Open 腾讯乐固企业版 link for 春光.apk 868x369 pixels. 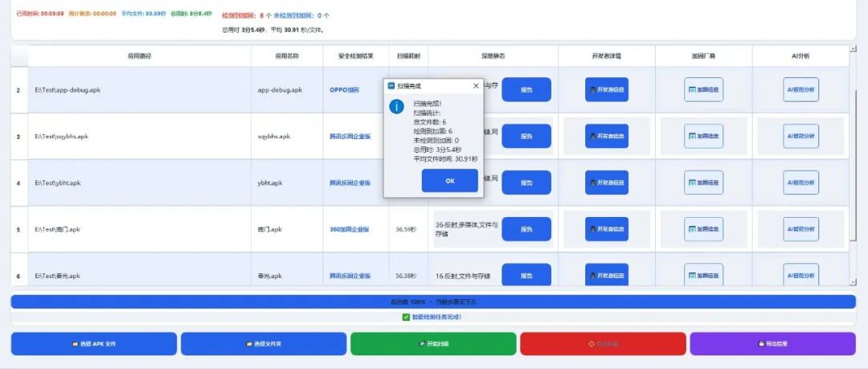click(x=350, y=276)
